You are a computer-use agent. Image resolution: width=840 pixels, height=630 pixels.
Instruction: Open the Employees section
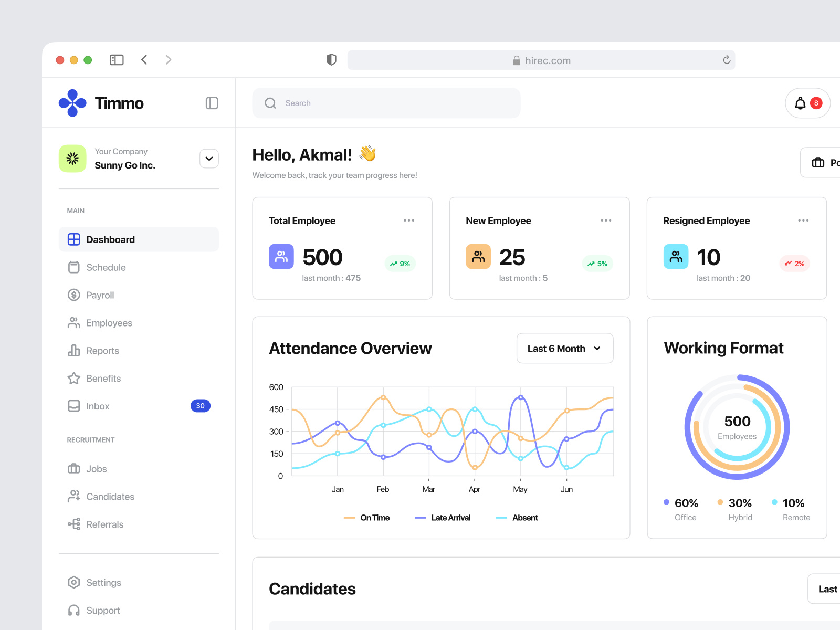tap(139, 323)
